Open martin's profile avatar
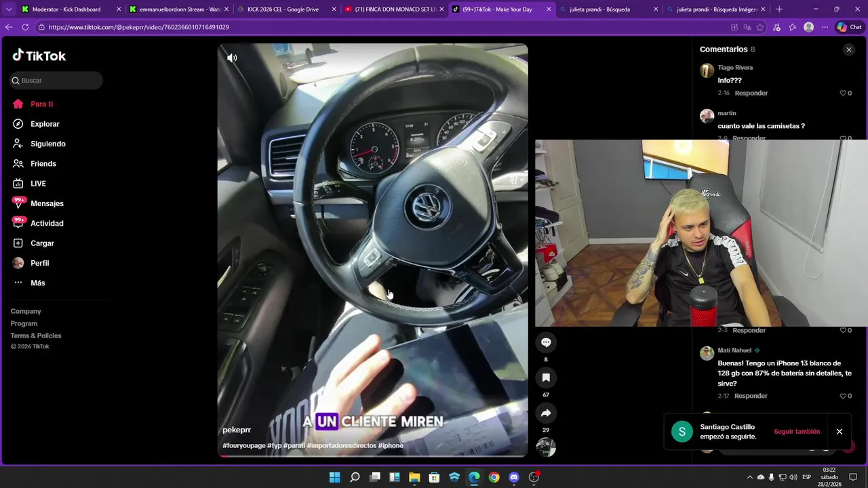The image size is (868, 488). point(707,116)
